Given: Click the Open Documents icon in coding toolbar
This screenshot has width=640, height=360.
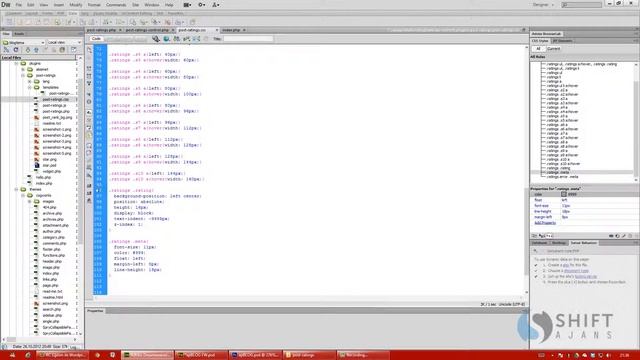Looking at the screenshot, I should tap(89, 50).
